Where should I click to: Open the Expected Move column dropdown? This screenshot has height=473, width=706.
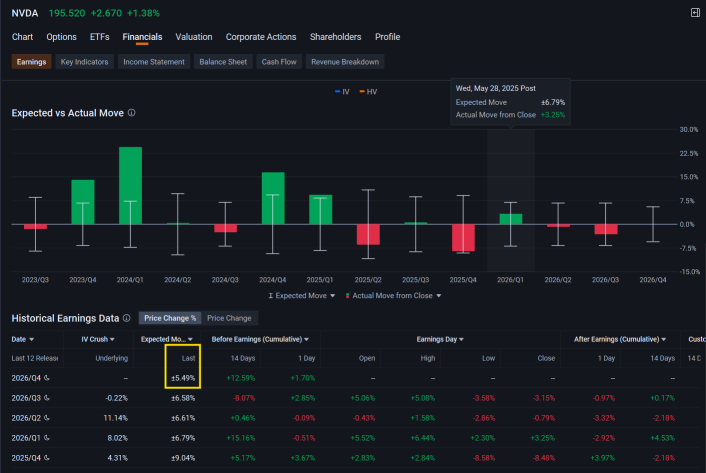(x=190, y=339)
